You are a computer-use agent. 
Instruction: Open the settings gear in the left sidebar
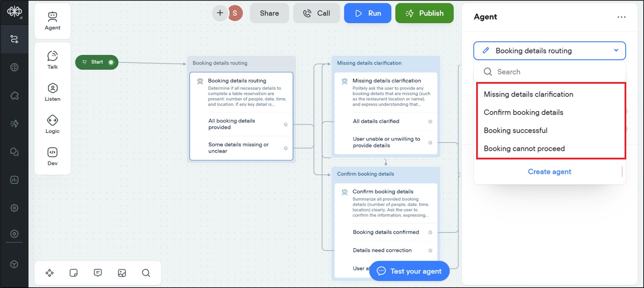tap(14, 208)
